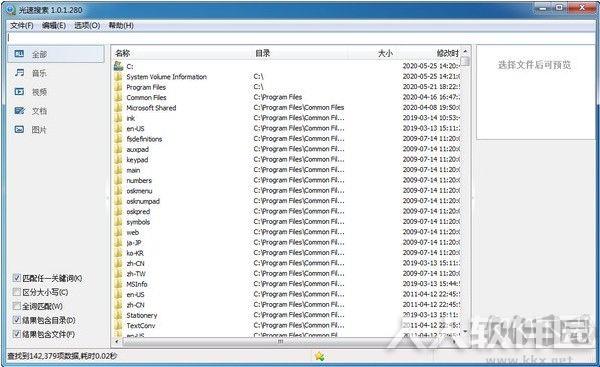
Task: Click the oskpred folder icon
Action: point(118,211)
